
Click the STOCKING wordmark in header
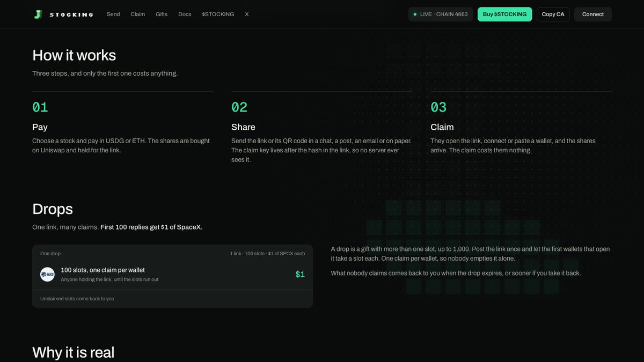71,14
